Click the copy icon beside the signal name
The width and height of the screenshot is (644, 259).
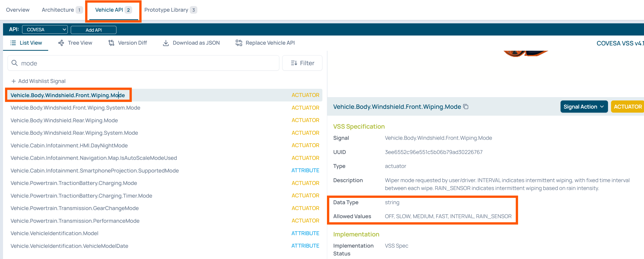tap(466, 107)
